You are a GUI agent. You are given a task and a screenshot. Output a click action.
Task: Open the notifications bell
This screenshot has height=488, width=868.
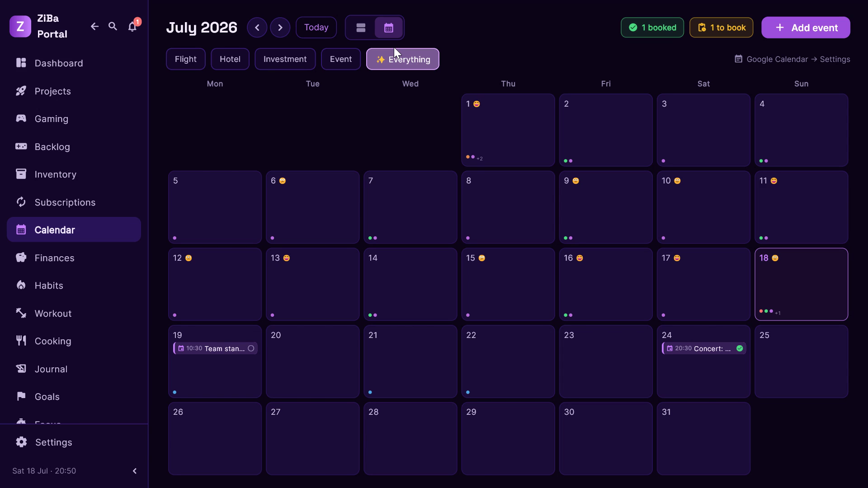coord(132,27)
